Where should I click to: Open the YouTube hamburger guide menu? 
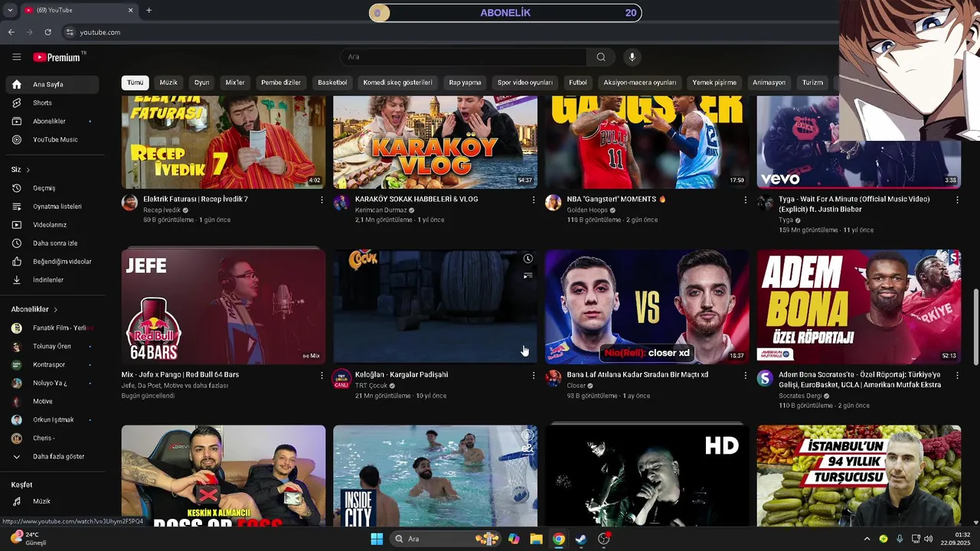(x=17, y=57)
